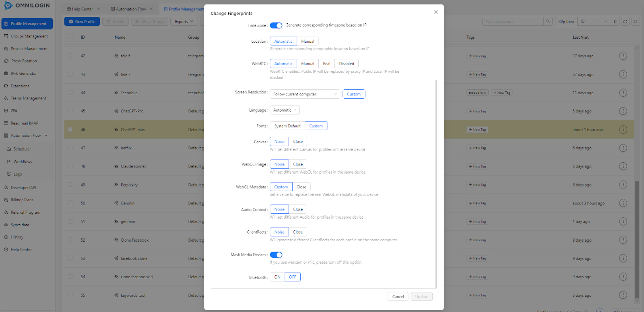Open the three-dot menu for row 55
This screenshot has height=312, width=644.
(x=623, y=295)
